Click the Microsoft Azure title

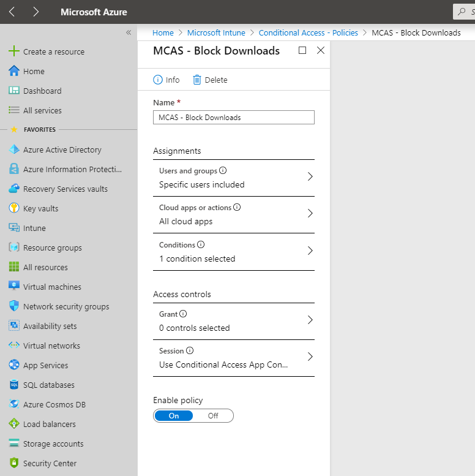(94, 12)
